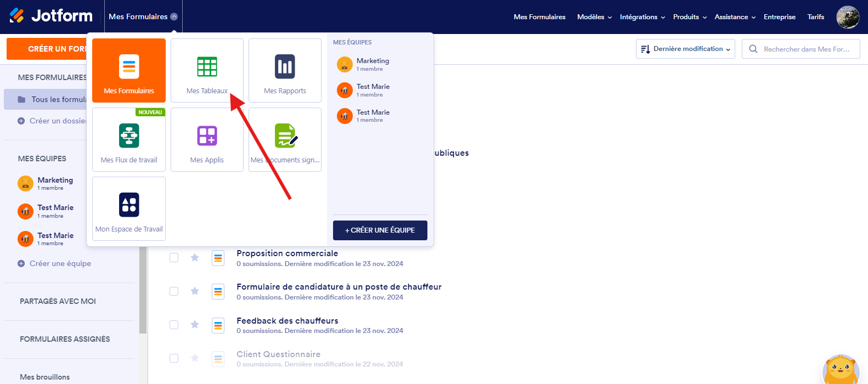
Task: Click Créer un dossier link
Action: point(58,121)
